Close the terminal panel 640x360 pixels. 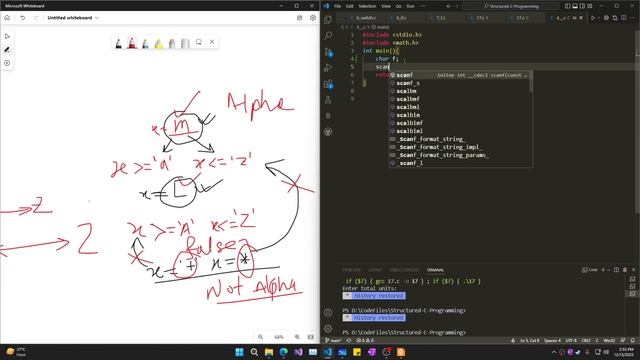tap(634, 270)
